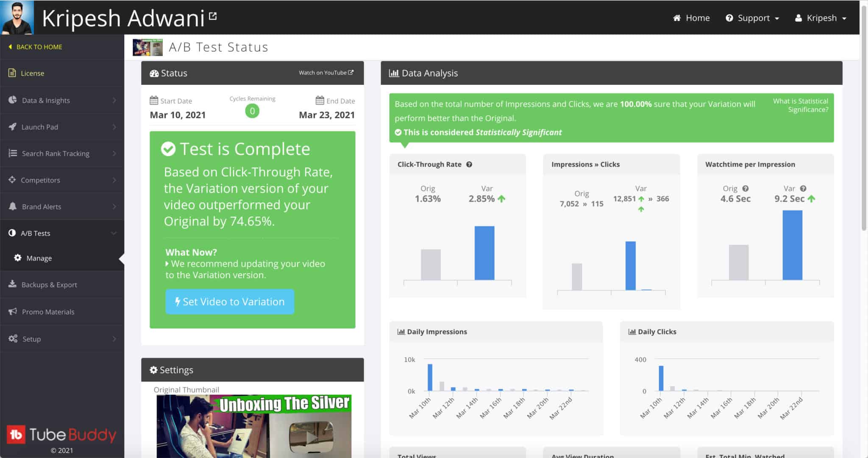
Task: Click the '2.85%' Var click-through value
Action: coord(481,198)
